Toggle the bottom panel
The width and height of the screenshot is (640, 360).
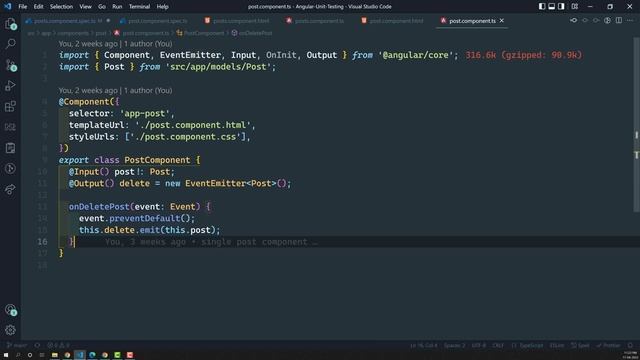[552, 7]
